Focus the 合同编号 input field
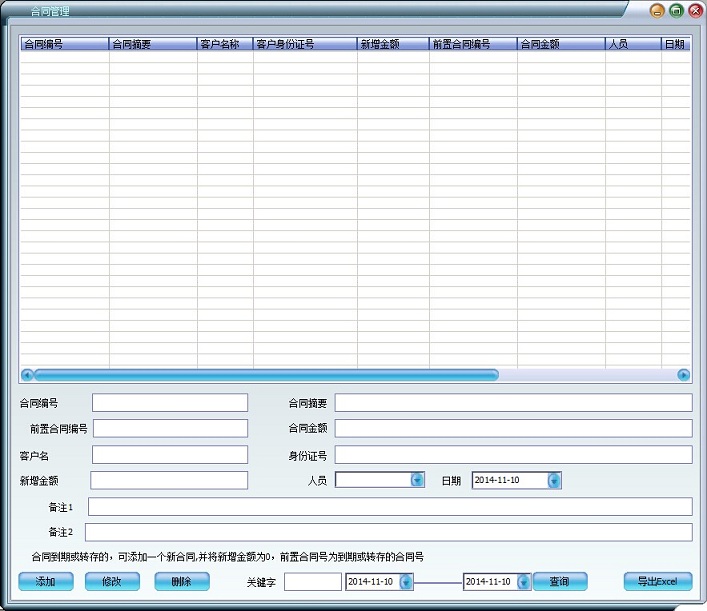Viewport: 707px width, 611px height. (x=169, y=403)
